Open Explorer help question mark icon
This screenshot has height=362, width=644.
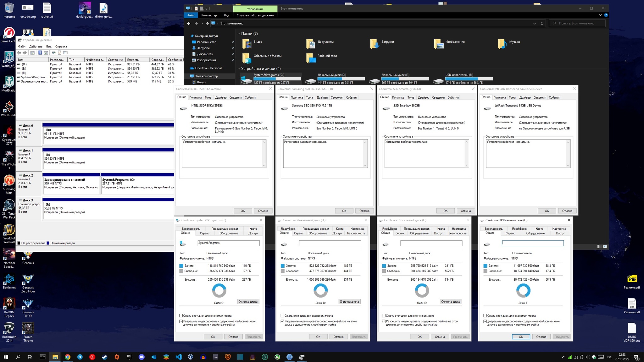[x=606, y=15]
